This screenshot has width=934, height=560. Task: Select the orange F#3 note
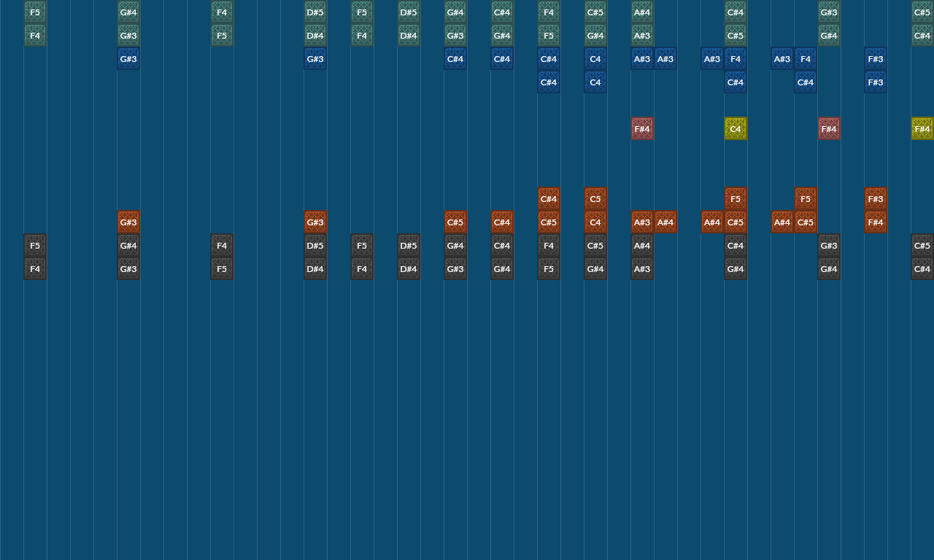[875, 198]
